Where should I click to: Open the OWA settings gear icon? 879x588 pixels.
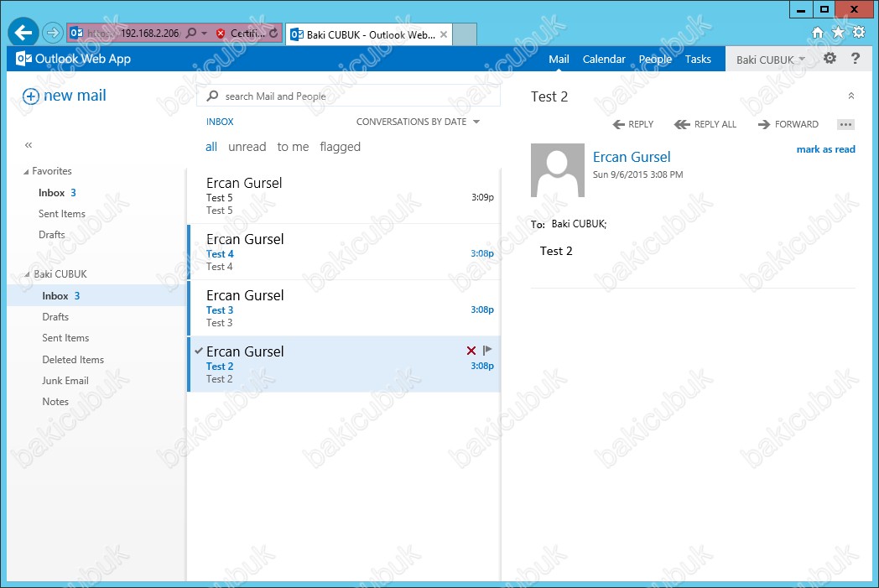830,58
